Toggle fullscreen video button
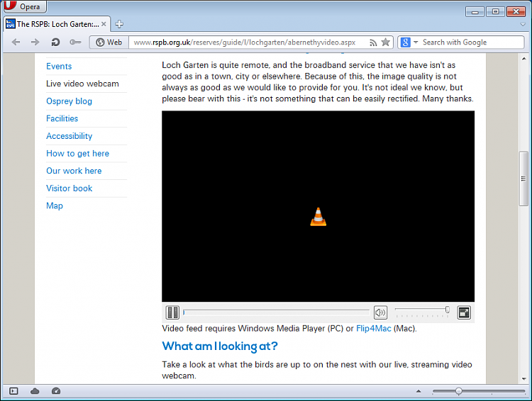 pos(464,312)
